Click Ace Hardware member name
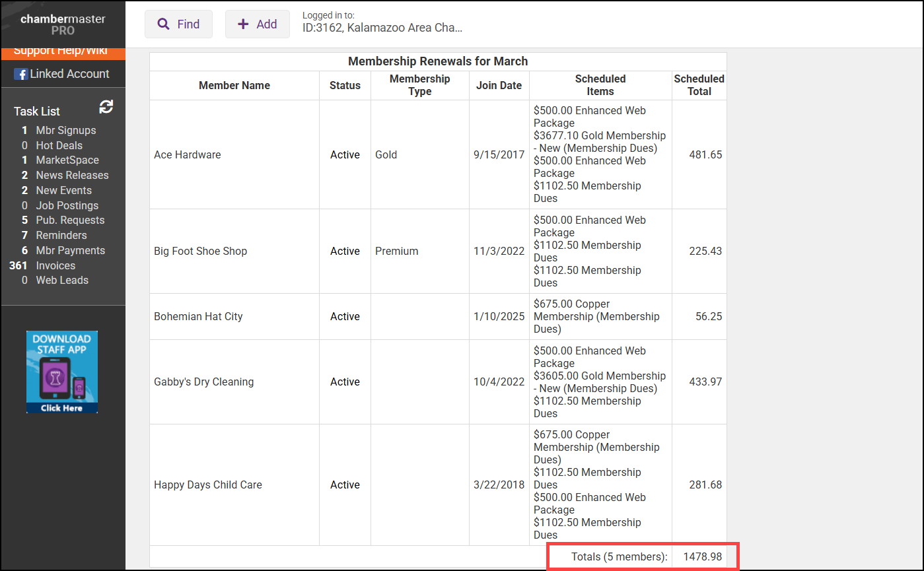Viewport: 924px width, 571px height. (x=188, y=154)
